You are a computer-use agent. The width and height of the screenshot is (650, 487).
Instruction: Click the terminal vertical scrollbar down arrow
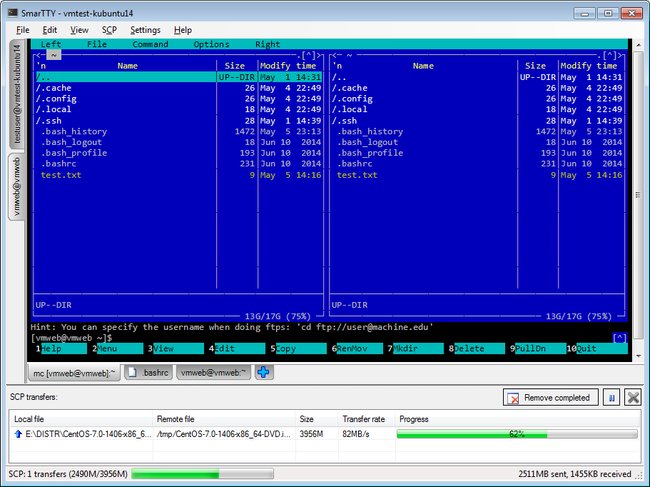pos(638,356)
